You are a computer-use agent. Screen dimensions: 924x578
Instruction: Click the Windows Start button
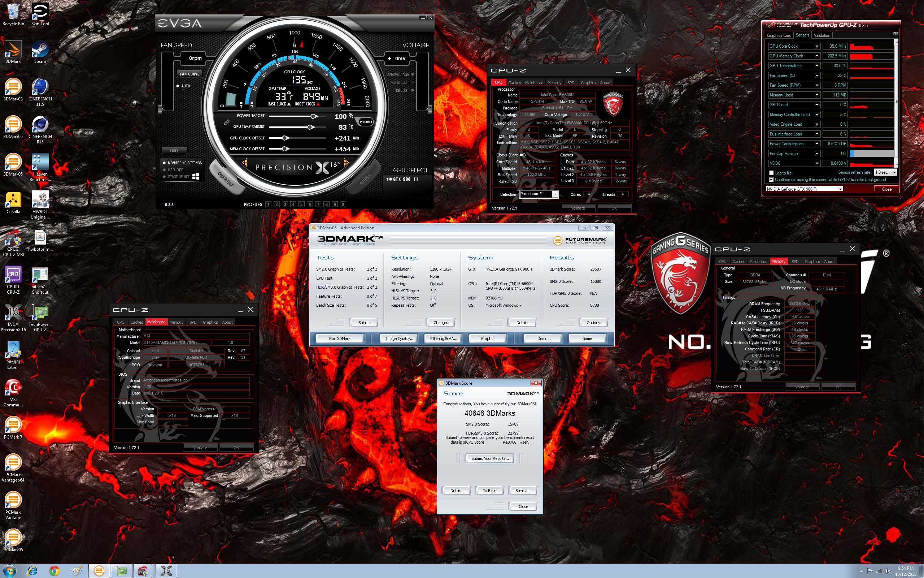(9, 571)
